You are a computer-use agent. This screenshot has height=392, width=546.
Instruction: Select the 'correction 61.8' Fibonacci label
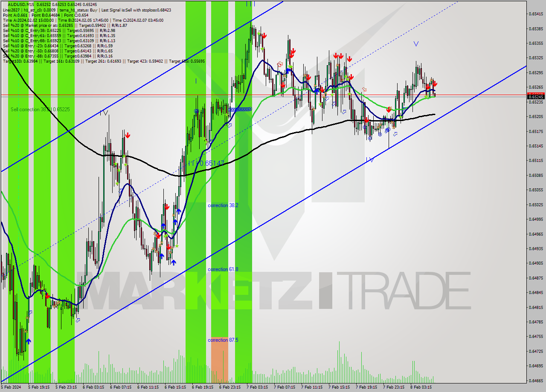[223, 269]
